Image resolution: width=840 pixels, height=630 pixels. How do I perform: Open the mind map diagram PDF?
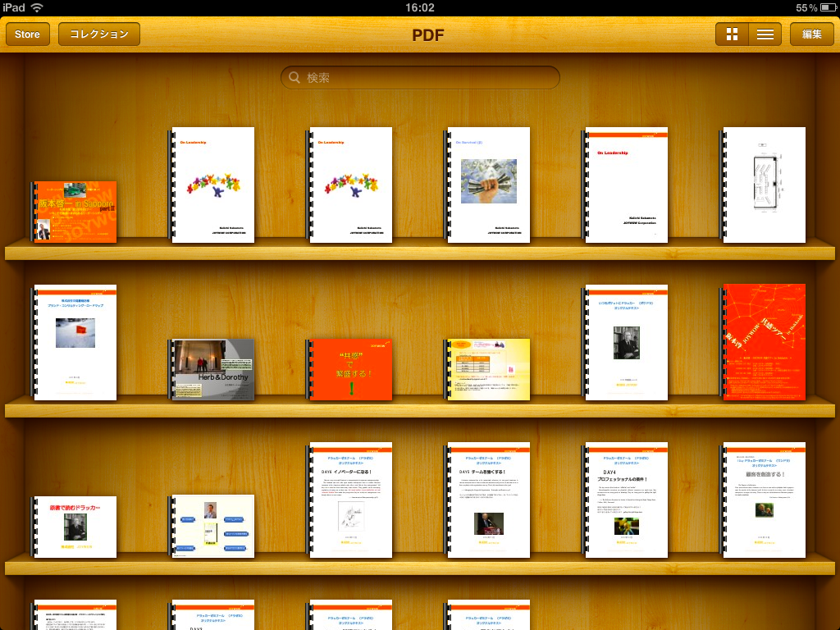pyautogui.click(x=212, y=526)
